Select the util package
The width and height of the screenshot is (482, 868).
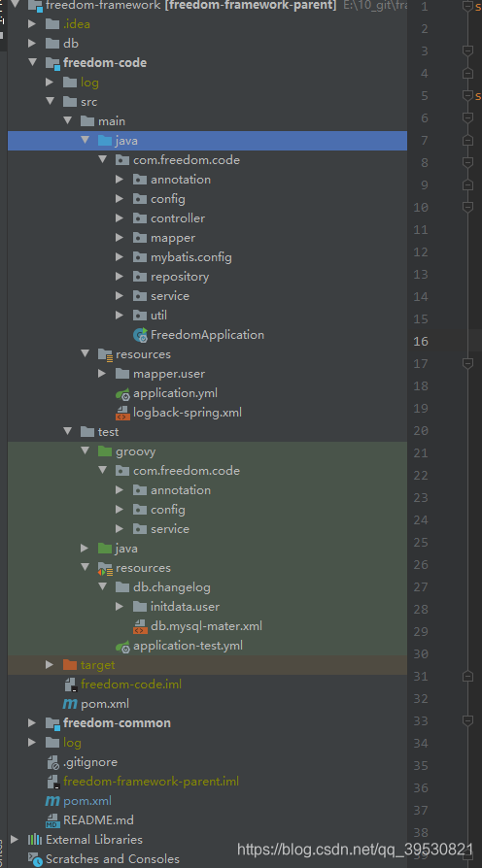pos(158,316)
